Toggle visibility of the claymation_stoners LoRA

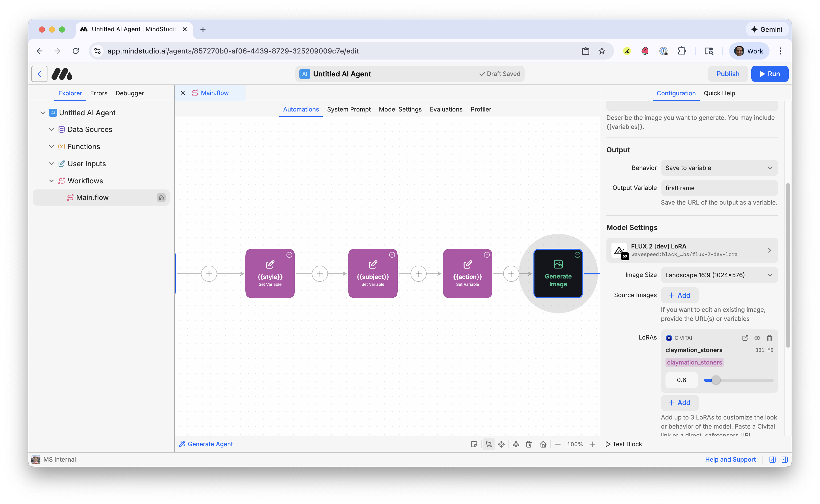pos(757,338)
